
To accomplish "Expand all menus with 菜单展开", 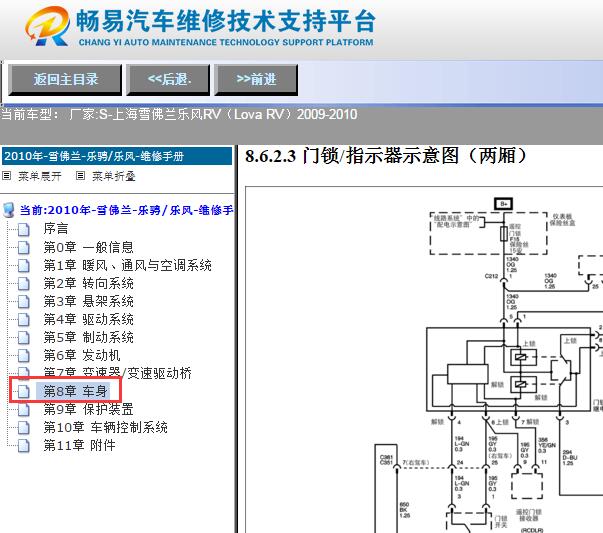I will point(40,176).
